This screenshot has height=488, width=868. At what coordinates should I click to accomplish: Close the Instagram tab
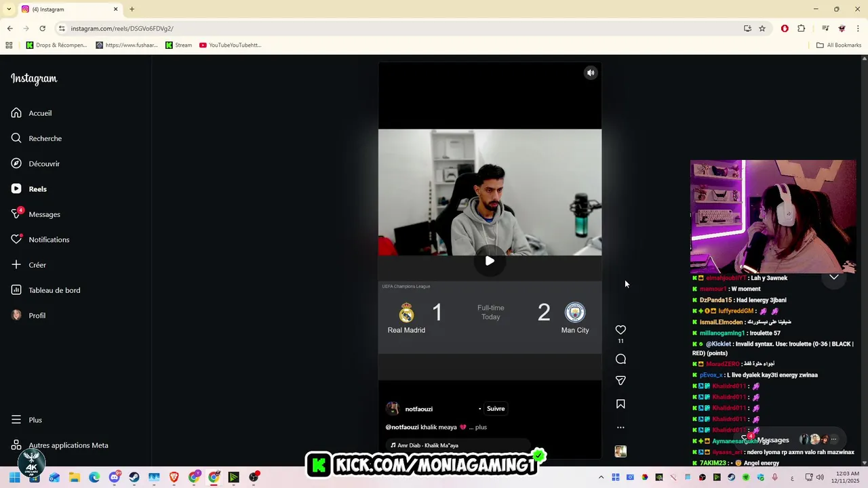tap(115, 9)
